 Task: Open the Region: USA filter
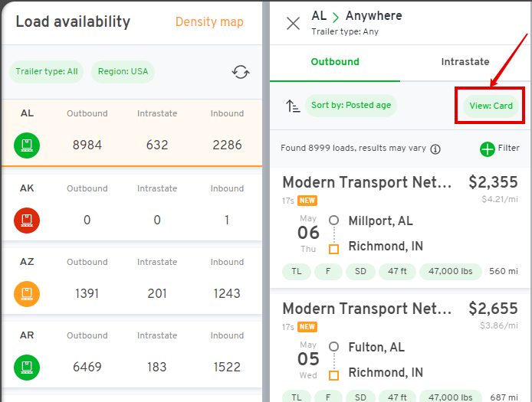point(123,71)
